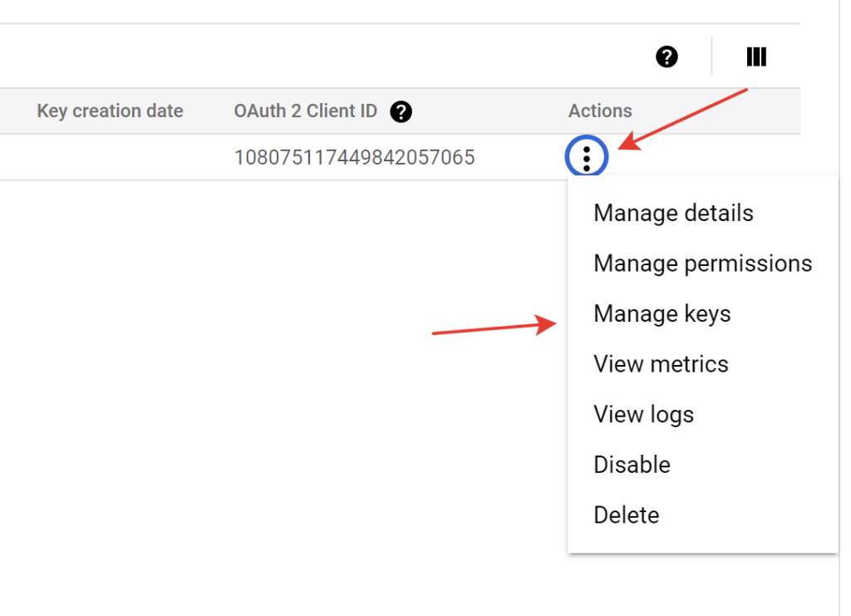Open the column display options icon
This screenshot has width=851, height=616.
[756, 57]
